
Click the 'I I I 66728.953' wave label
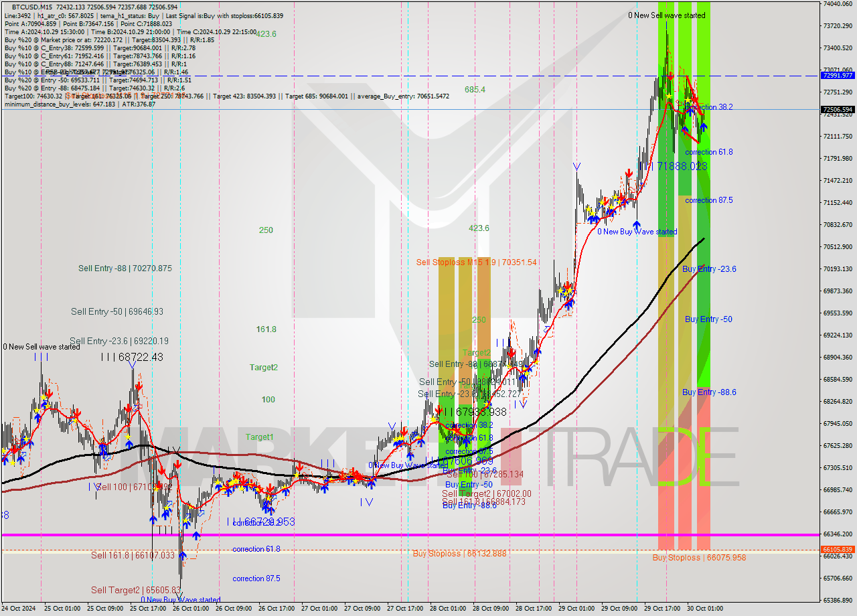point(260,522)
